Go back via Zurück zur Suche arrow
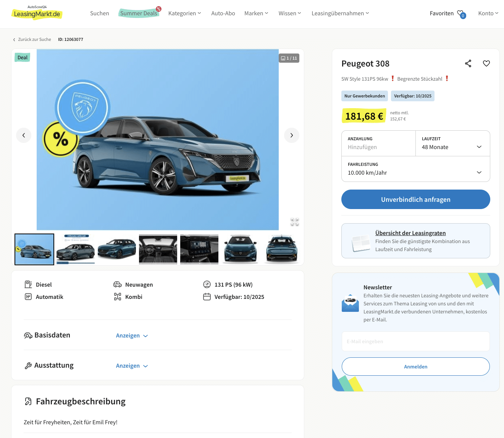This screenshot has height=438, width=504. (x=14, y=40)
